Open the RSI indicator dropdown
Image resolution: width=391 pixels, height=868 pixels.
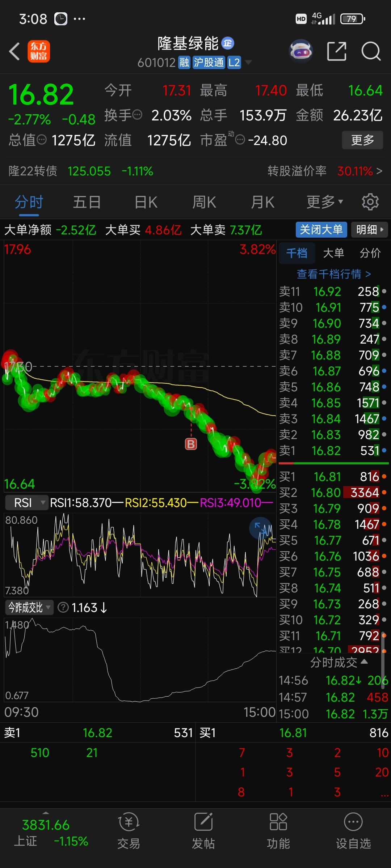click(x=27, y=502)
